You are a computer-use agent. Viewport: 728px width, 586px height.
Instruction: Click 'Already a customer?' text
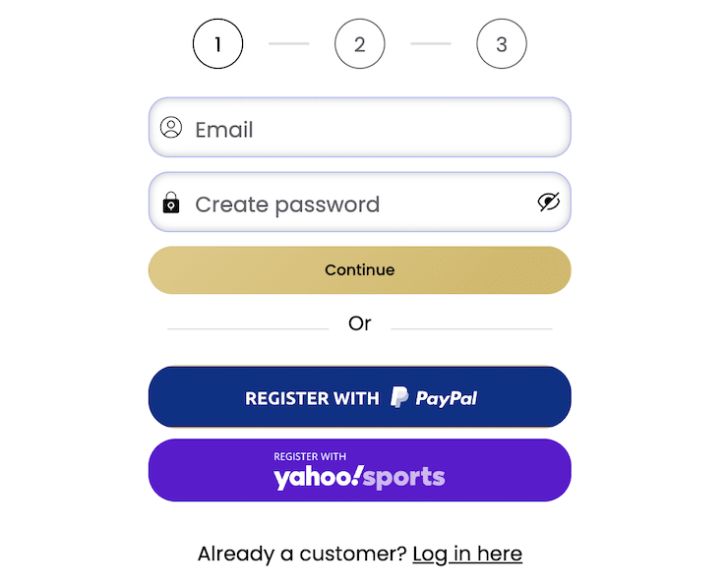click(x=302, y=554)
